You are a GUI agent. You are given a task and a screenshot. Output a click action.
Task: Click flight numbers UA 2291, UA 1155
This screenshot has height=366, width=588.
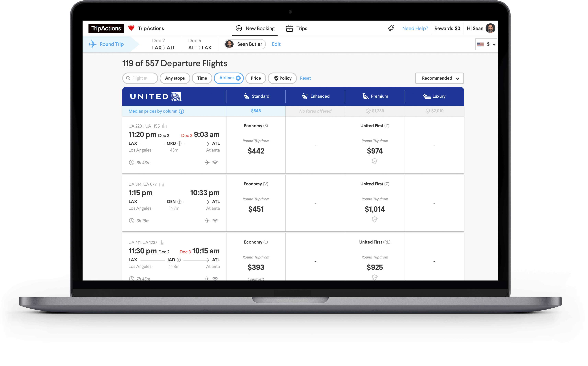(x=144, y=126)
